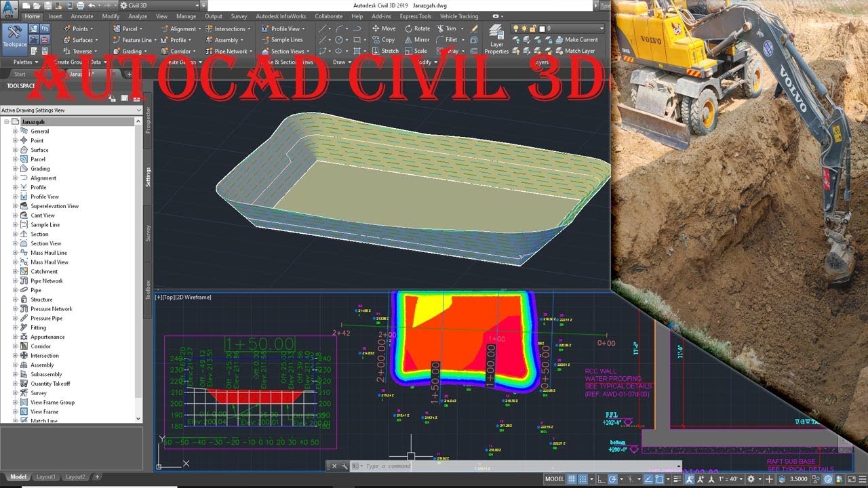This screenshot has width=868, height=488.
Task: Click the Undo arrow in quick access toolbar
Action: pyautogui.click(x=91, y=5)
